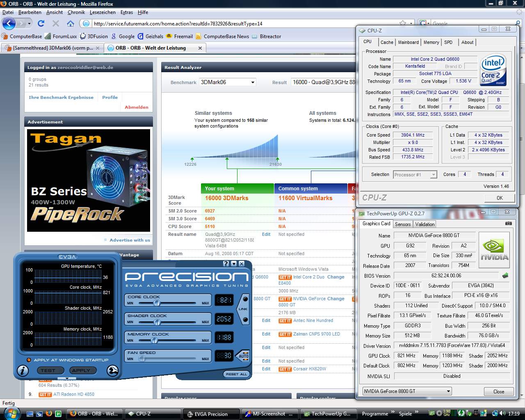The width and height of the screenshot is (525, 420).
Task: Go to the Firefox home page
Action: [71, 23]
